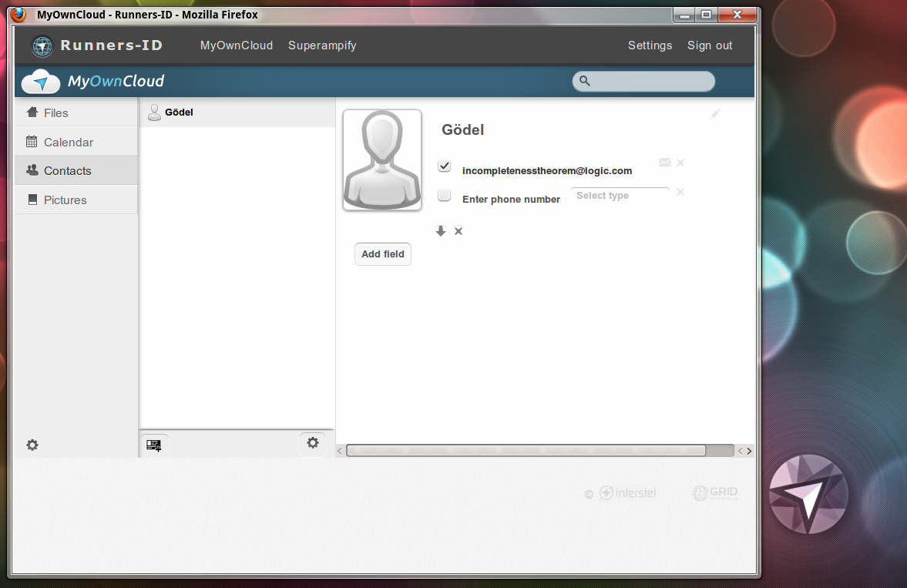Image resolution: width=907 pixels, height=588 pixels.
Task: Click the Add field button
Action: point(383,254)
